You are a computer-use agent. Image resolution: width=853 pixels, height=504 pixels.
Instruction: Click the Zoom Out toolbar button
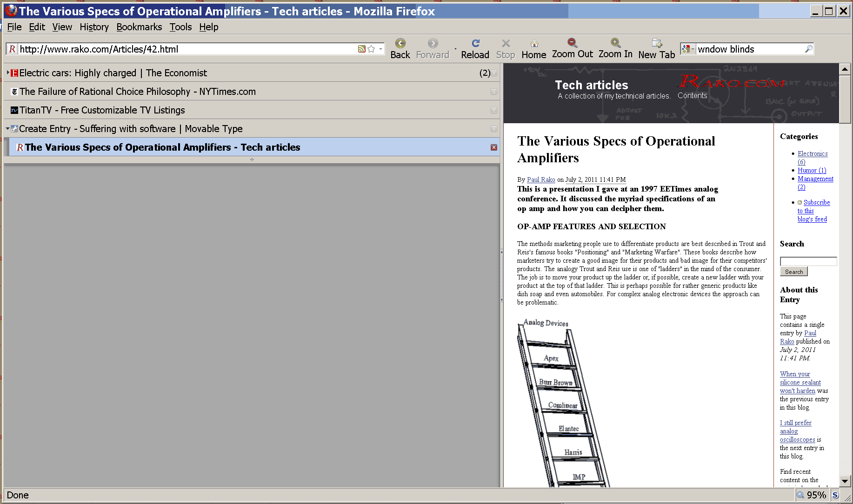(x=572, y=49)
